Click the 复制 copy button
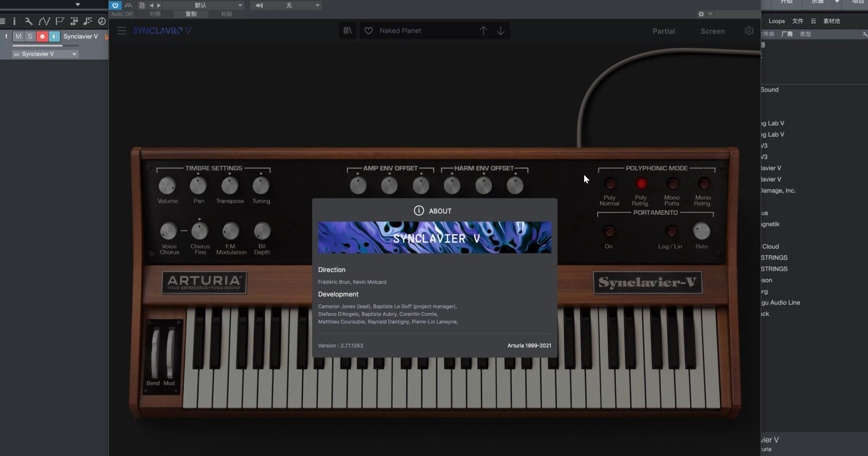The width and height of the screenshot is (868, 456). click(x=191, y=14)
